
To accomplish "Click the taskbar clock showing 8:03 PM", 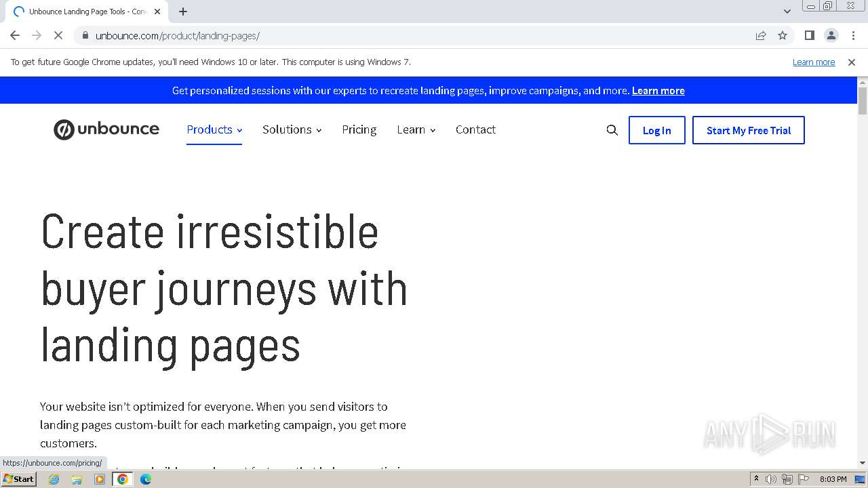I will click(x=833, y=479).
